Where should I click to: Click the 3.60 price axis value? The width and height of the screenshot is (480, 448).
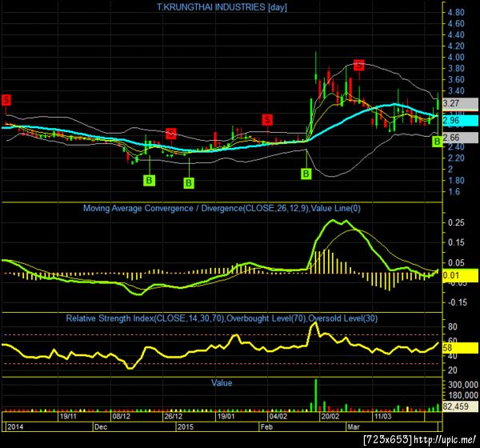pyautogui.click(x=456, y=80)
